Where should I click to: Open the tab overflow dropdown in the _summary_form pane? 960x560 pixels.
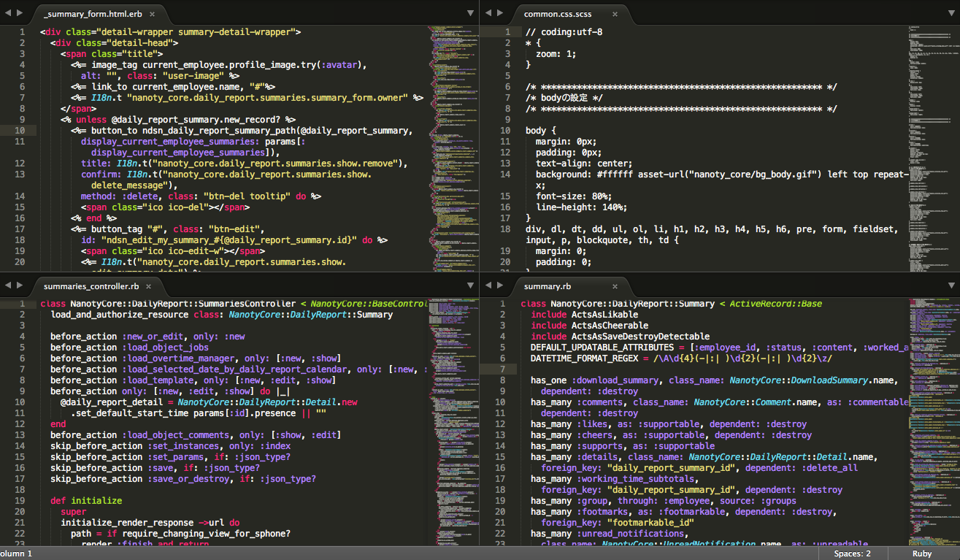tap(469, 12)
